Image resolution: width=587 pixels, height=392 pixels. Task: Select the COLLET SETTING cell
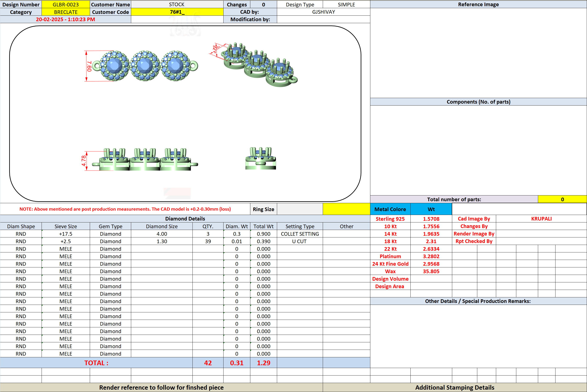click(300, 234)
